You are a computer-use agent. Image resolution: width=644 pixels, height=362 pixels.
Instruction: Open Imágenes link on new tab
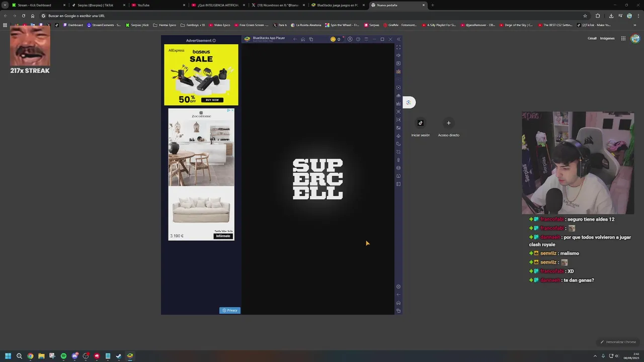tap(607, 38)
